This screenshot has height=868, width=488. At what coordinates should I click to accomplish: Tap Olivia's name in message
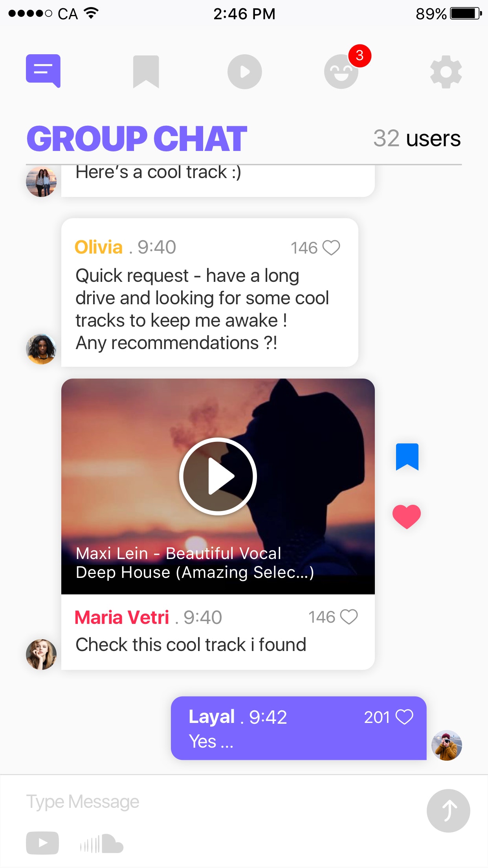point(99,247)
